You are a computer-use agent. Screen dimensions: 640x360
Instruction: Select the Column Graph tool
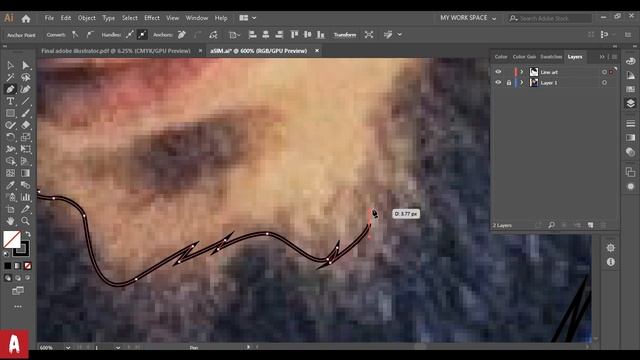click(x=25, y=197)
